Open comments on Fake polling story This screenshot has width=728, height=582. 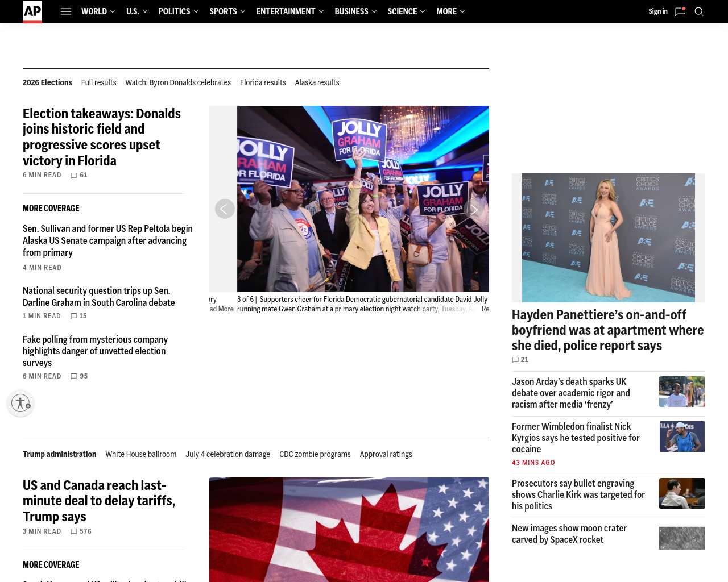click(x=79, y=376)
